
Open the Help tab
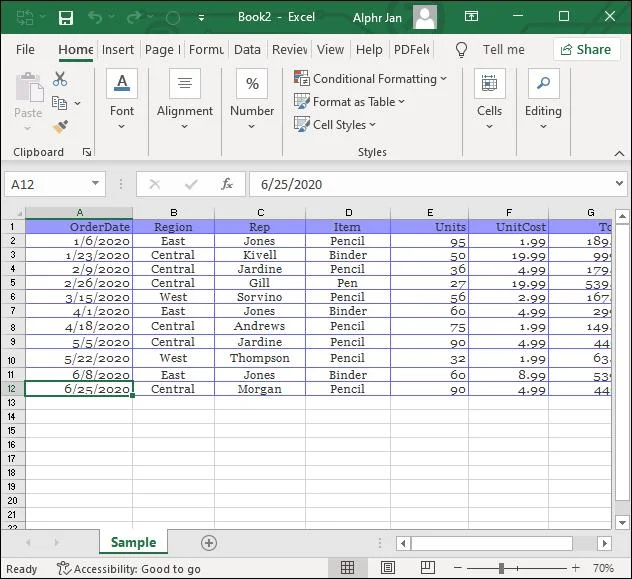pos(369,50)
